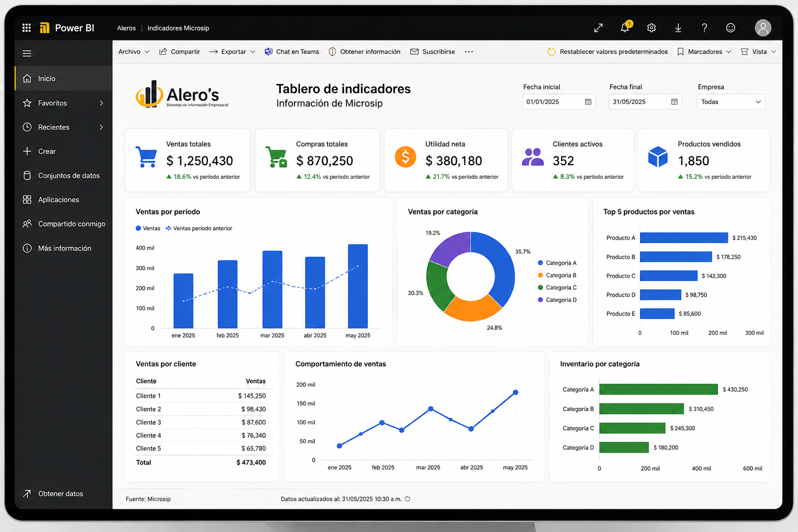Collapse the sidebar with the hamburger icon
The height and width of the screenshot is (532, 798).
pos(27,54)
